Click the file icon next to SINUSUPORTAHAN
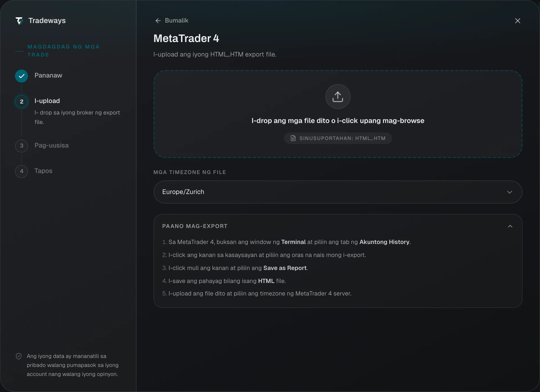 pyautogui.click(x=293, y=138)
